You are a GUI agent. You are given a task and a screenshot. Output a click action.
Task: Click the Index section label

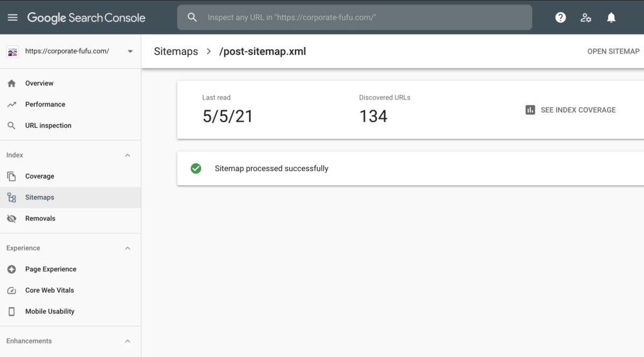15,155
